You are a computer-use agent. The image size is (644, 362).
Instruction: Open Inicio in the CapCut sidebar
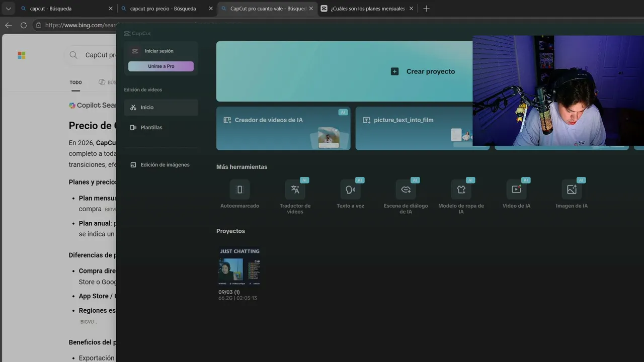[161, 108]
